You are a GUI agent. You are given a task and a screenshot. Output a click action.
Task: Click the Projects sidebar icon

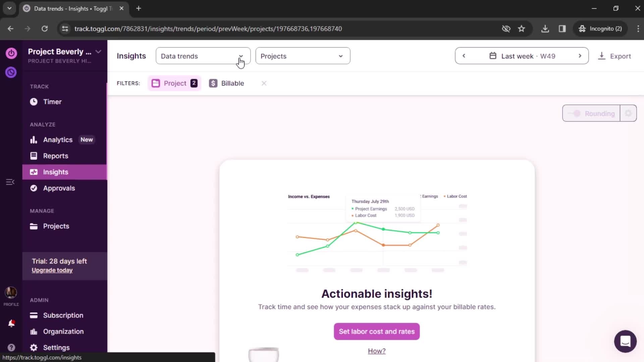[x=34, y=226]
